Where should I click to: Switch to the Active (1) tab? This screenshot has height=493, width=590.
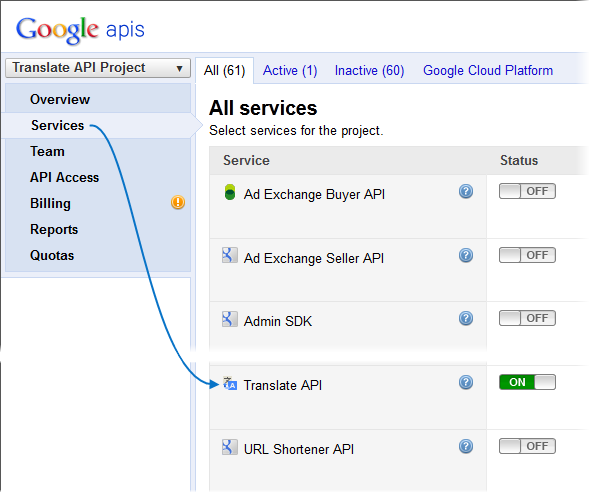click(x=290, y=70)
